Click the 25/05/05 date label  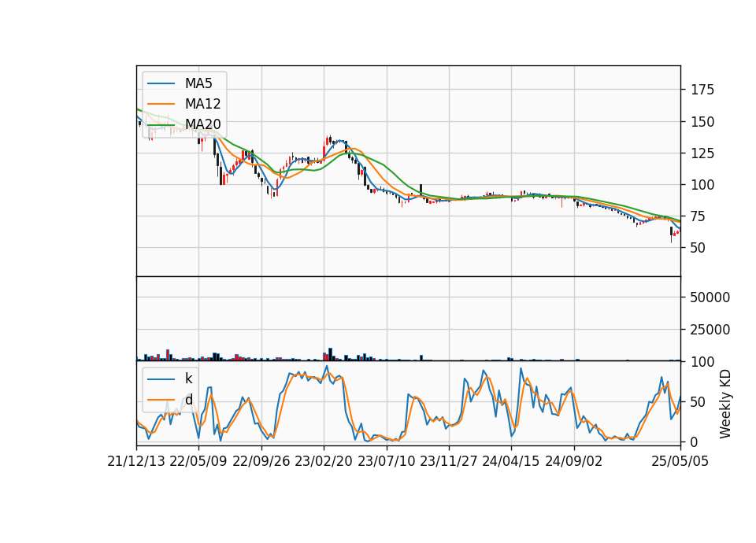click(x=680, y=461)
